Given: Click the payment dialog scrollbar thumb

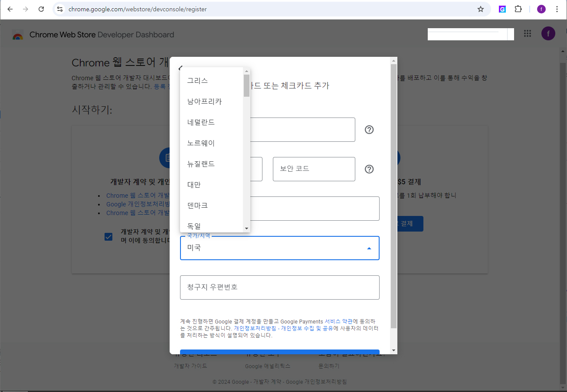Looking at the screenshot, I should pos(393,196).
